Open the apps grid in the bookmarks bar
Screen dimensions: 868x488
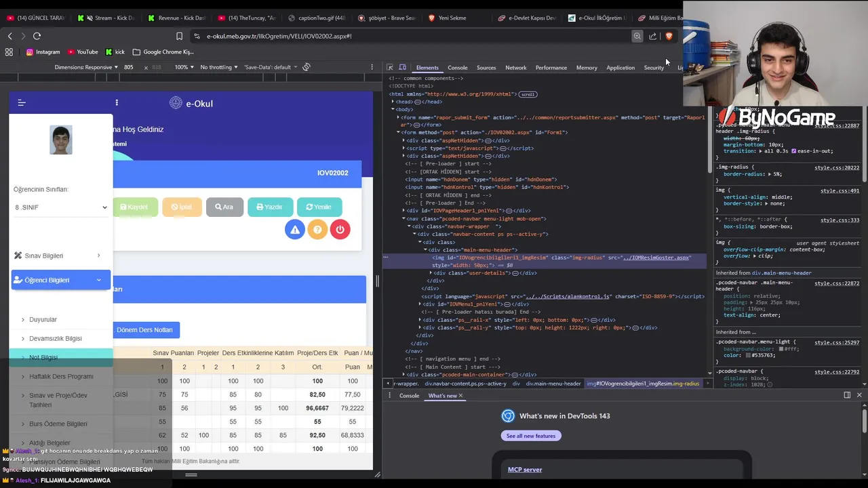[9, 52]
